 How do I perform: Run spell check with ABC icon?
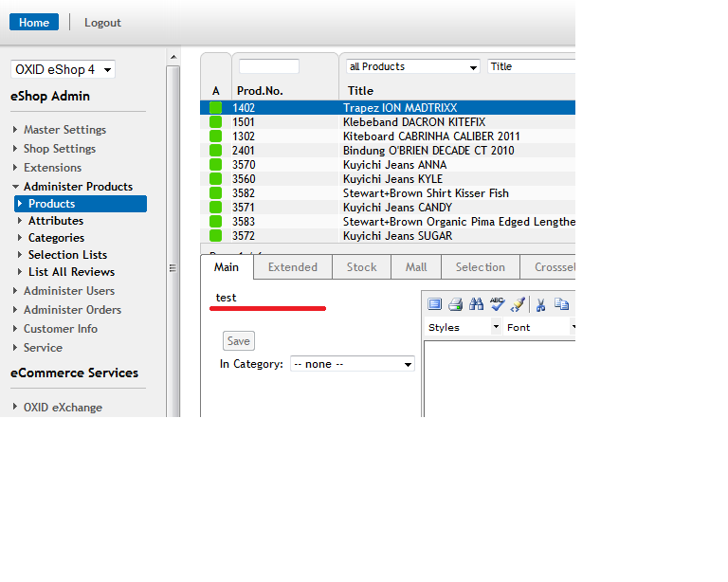pos(497,304)
